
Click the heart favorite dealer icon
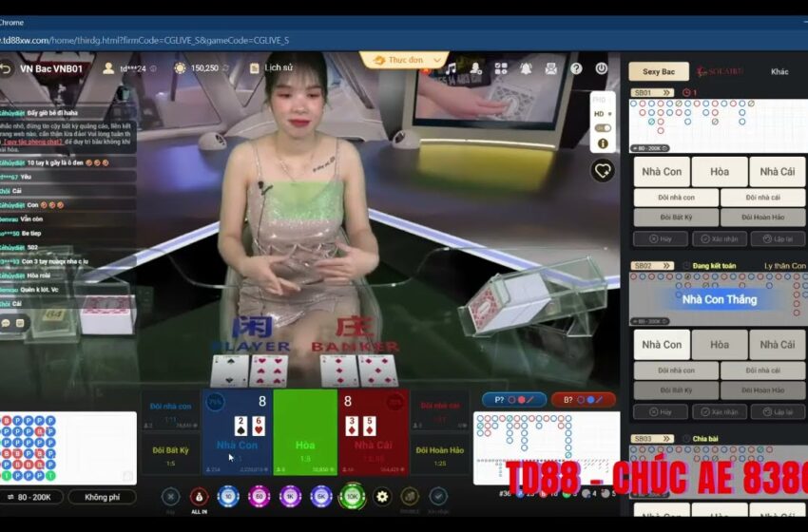[603, 170]
